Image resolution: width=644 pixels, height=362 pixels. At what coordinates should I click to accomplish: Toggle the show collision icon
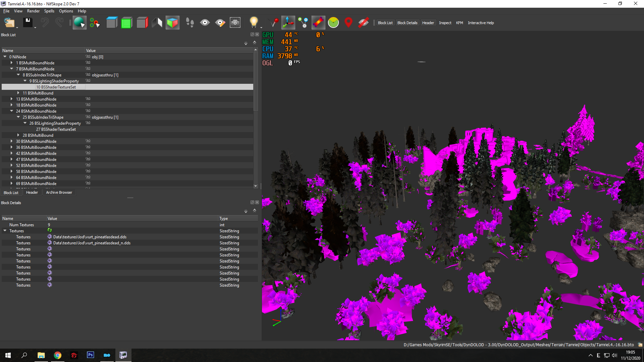318,23
